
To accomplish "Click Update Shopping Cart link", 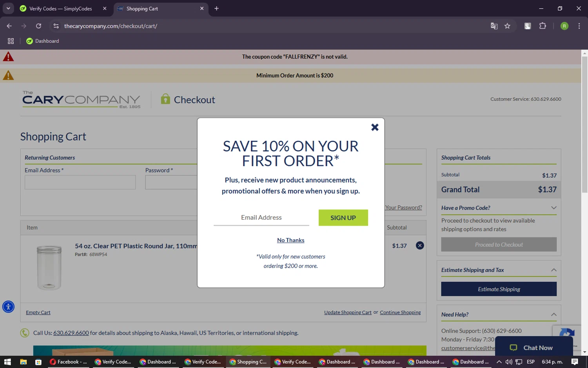I will pos(348,312).
